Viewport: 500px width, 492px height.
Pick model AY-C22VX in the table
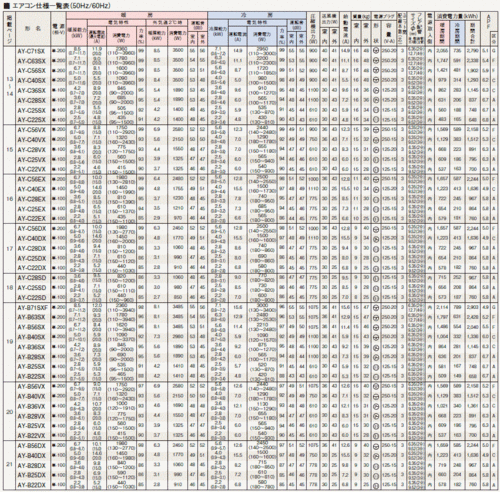coord(32,169)
